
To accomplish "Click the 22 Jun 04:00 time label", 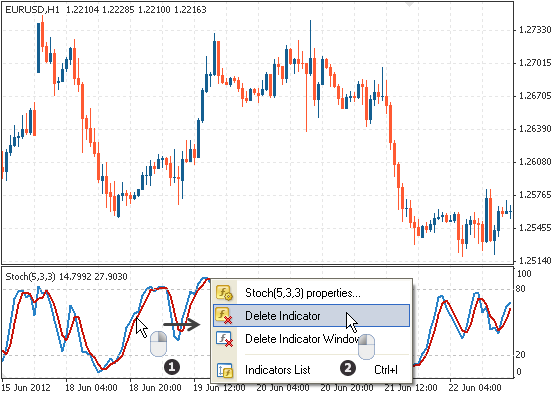I will 475,388.
